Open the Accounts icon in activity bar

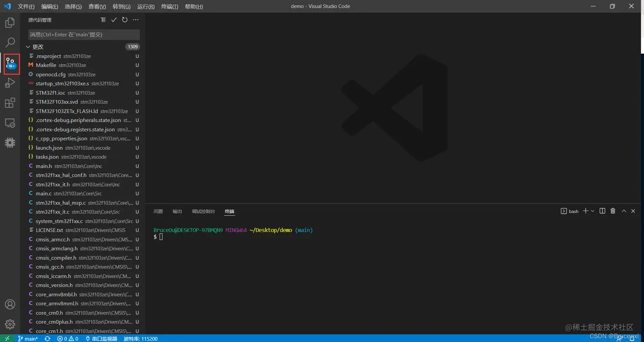point(10,305)
